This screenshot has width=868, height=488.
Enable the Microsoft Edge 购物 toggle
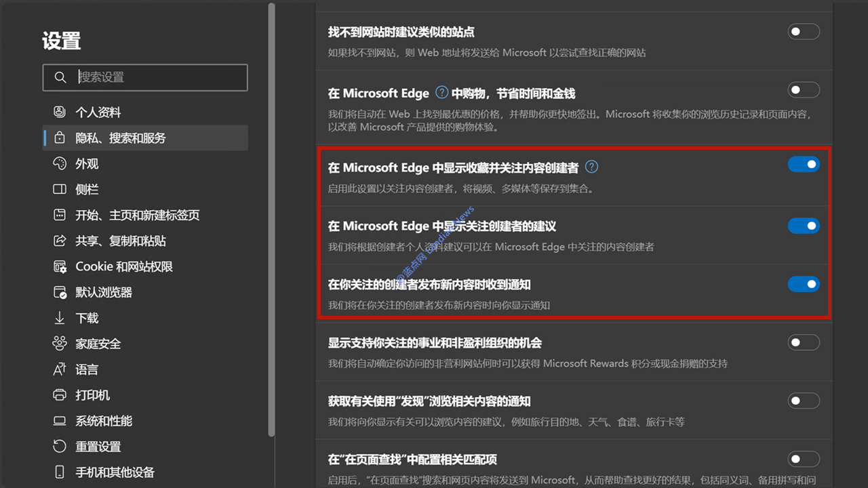point(804,90)
